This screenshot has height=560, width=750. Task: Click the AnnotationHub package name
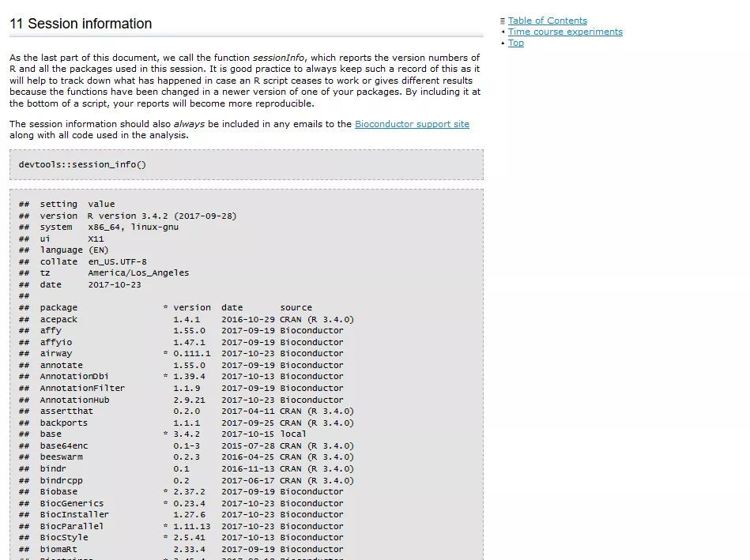coord(74,400)
